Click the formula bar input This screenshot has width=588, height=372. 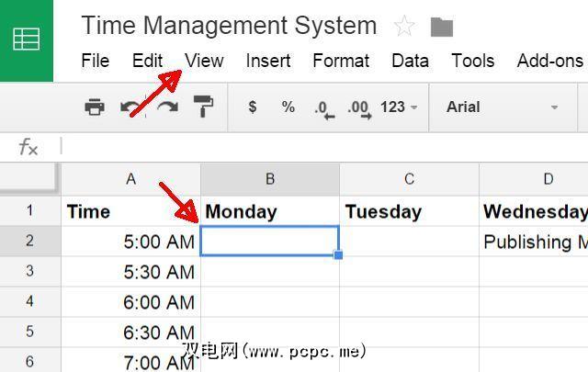[x=322, y=146]
